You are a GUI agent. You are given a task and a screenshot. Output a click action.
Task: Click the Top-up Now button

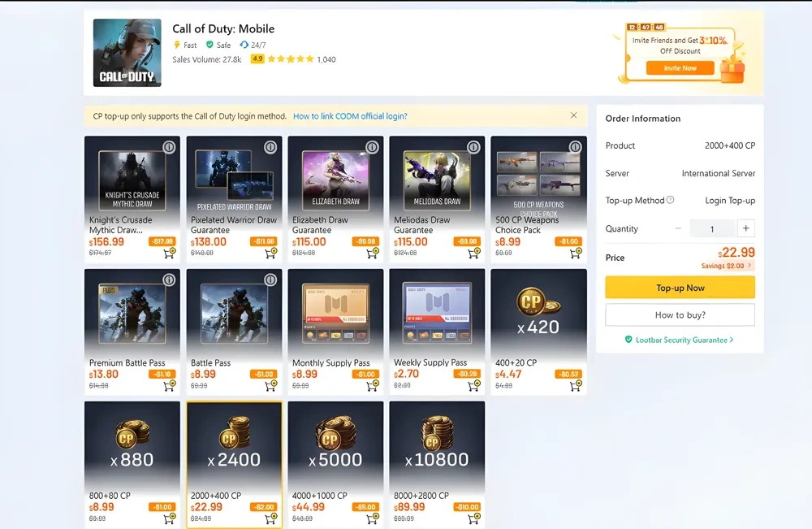[x=680, y=288]
